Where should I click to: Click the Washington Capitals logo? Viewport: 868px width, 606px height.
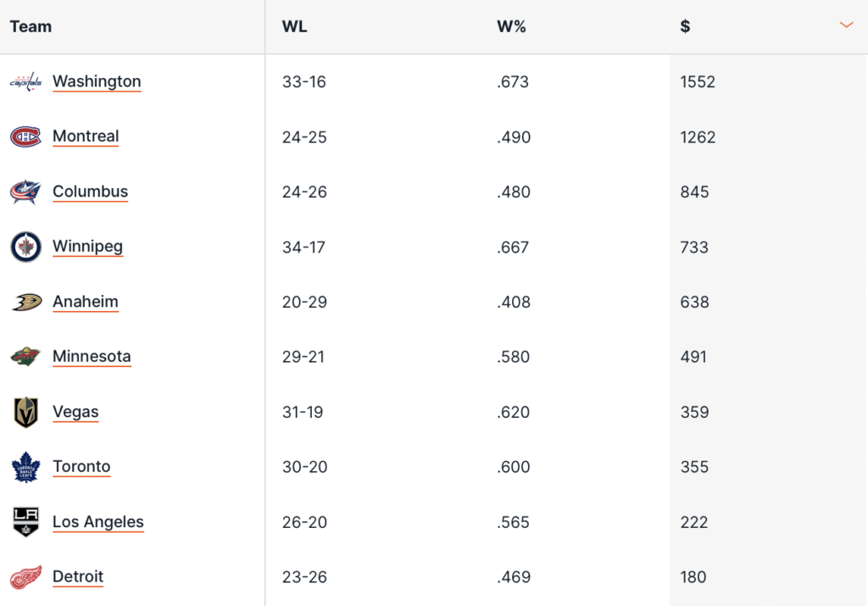point(25,82)
